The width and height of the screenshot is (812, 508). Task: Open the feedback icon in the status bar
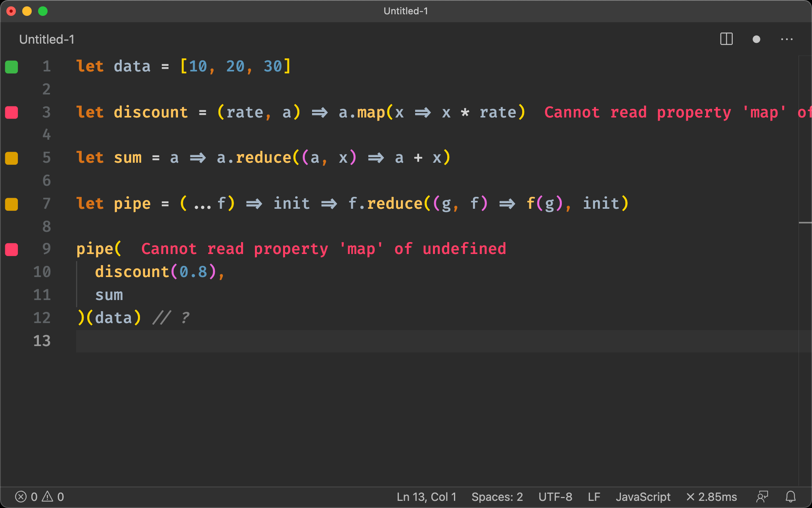(762, 496)
